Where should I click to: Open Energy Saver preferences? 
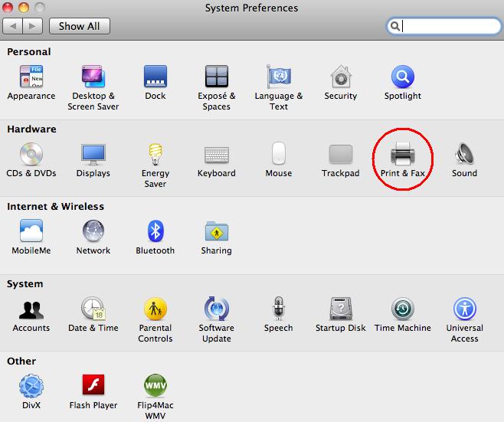(x=155, y=155)
